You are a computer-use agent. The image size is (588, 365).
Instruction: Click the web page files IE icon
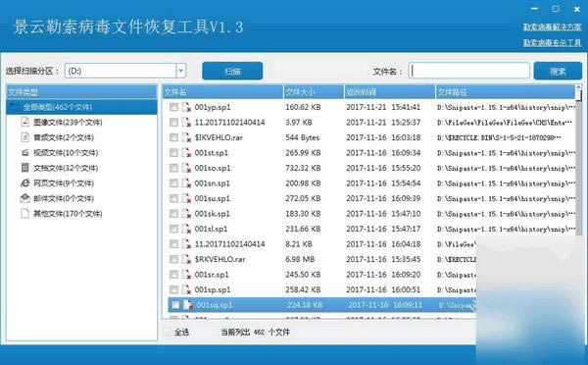pos(24,182)
